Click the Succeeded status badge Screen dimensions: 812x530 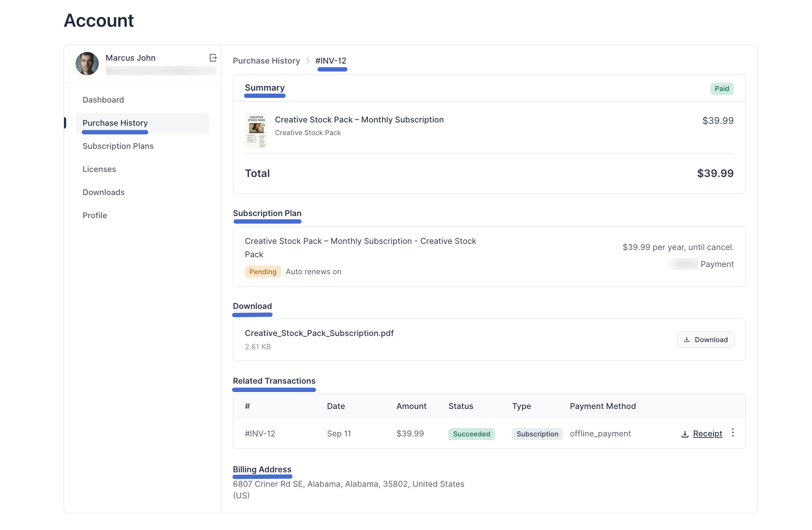click(471, 434)
